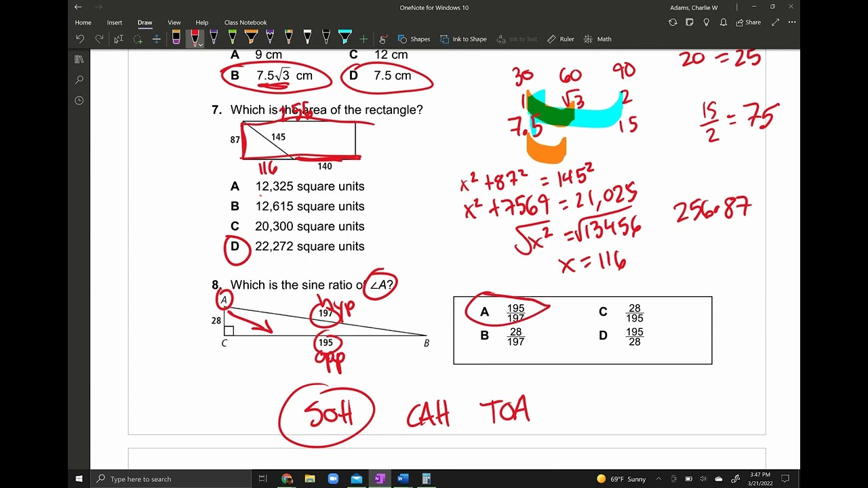
Task: Open Task View on taskbar
Action: tap(263, 479)
